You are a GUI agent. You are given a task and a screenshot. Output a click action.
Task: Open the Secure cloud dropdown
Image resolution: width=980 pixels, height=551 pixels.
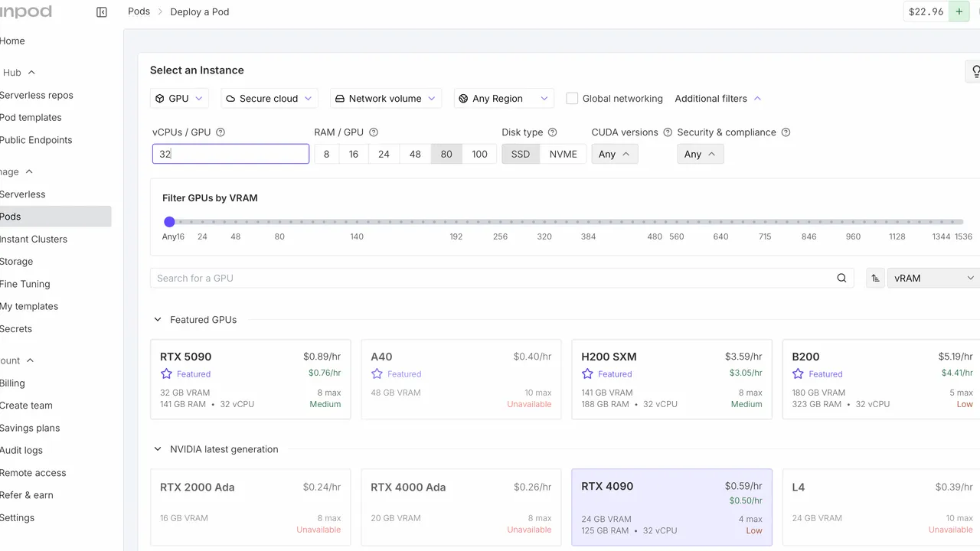click(269, 99)
